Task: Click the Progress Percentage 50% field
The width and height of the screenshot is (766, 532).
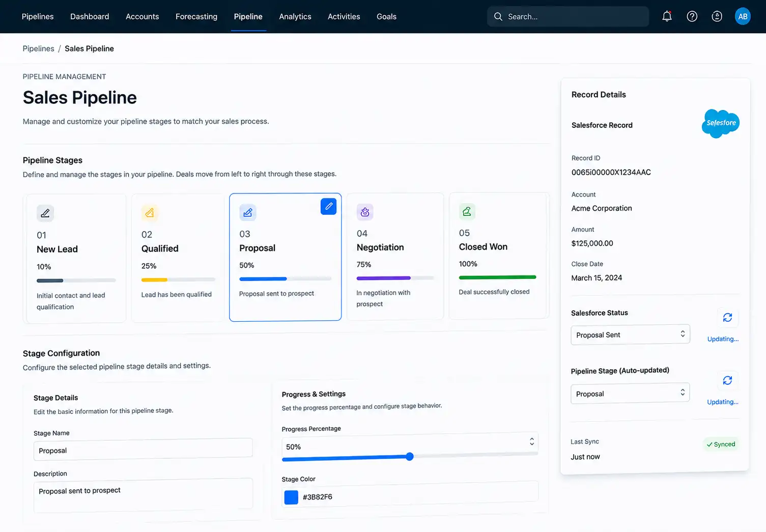Action: 410,444
